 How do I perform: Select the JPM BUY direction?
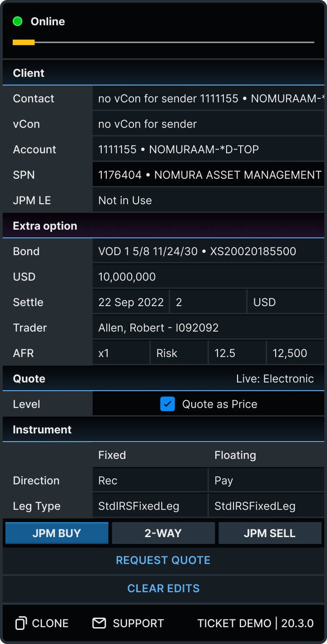tap(57, 533)
